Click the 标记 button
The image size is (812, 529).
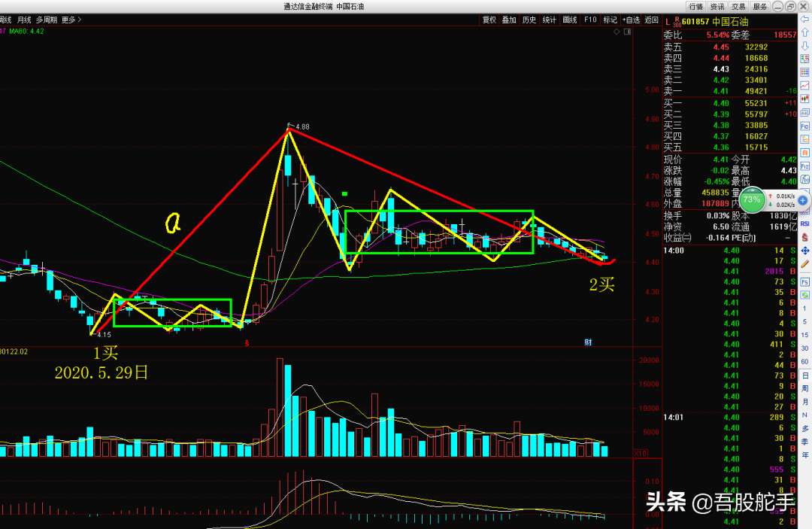[x=610, y=20]
